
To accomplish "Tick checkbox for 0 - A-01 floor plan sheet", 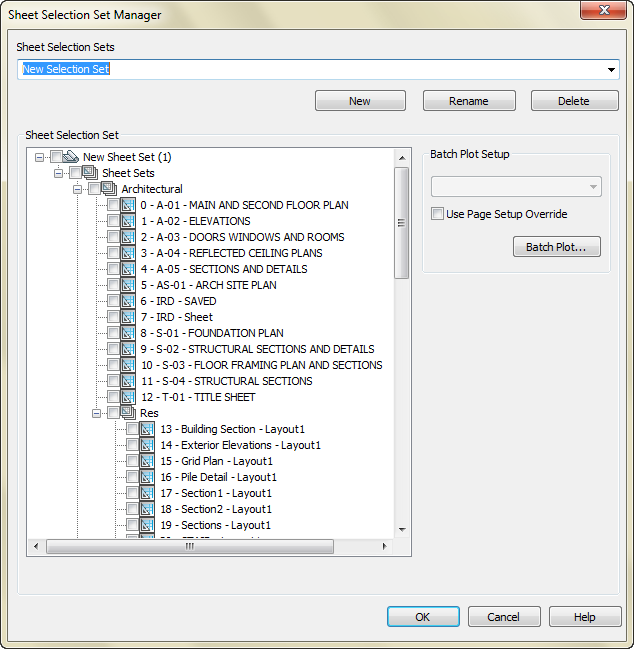I will [x=113, y=205].
